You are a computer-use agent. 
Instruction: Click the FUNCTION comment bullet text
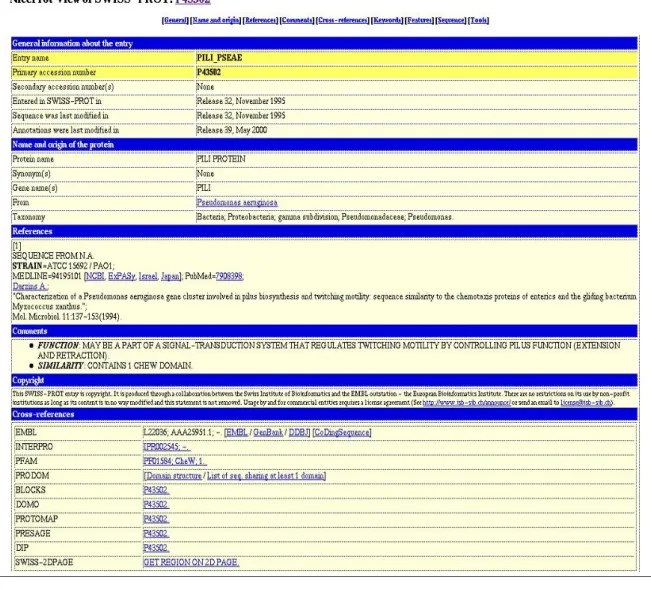329,350
